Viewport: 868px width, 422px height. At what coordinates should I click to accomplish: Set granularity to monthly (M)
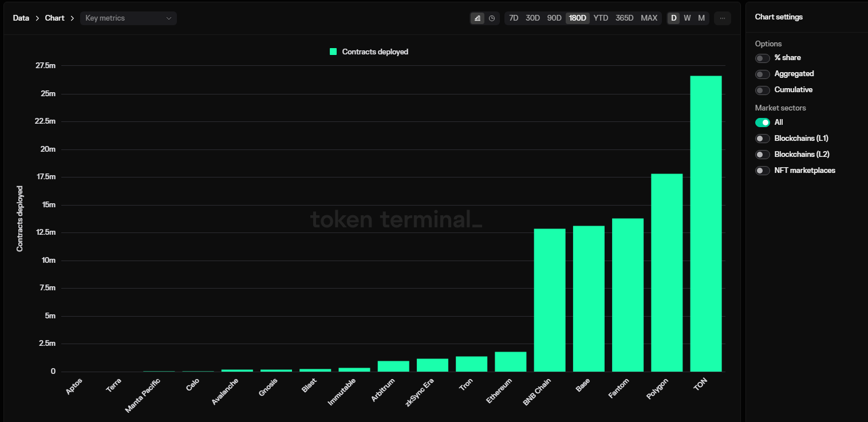(x=701, y=18)
